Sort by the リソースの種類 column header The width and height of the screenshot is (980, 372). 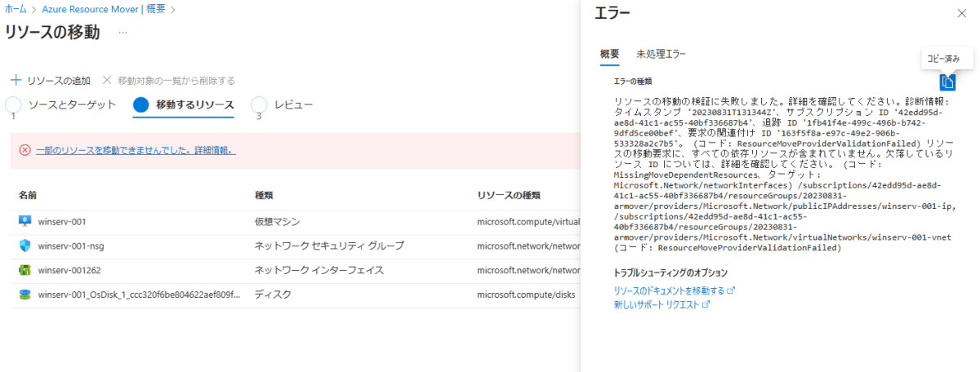[x=507, y=196]
